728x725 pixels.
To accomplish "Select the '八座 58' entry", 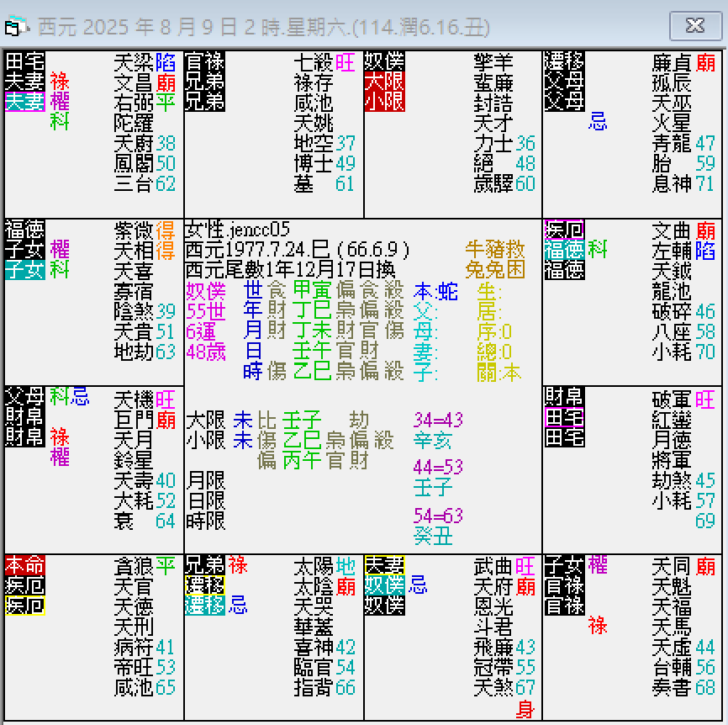I will pyautogui.click(x=683, y=331).
